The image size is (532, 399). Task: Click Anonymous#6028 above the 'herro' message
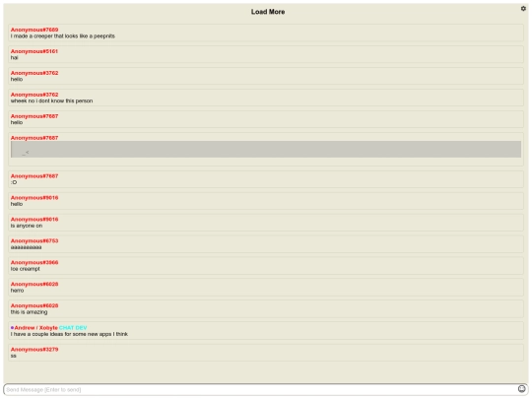(x=34, y=285)
